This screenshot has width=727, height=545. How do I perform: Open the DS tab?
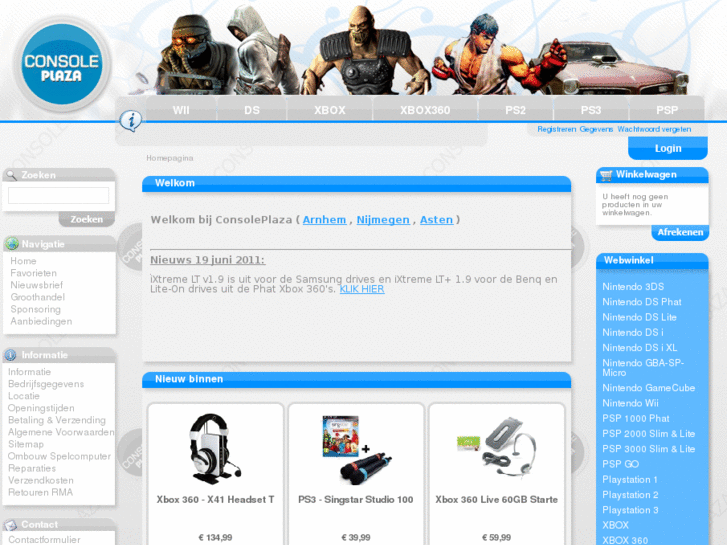pos(252,110)
